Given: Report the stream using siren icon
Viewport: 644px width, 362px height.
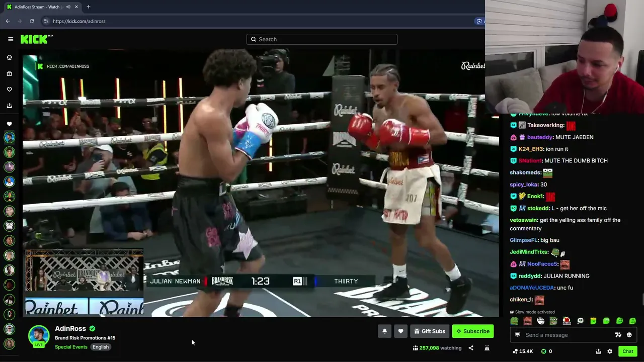Looking at the screenshot, I should click(x=487, y=348).
